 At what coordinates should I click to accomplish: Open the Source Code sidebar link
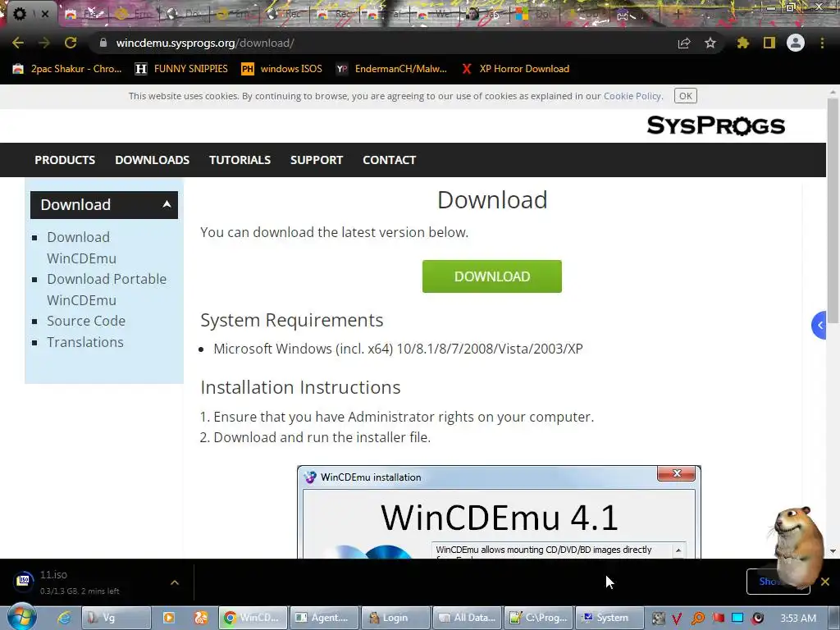[x=85, y=321]
